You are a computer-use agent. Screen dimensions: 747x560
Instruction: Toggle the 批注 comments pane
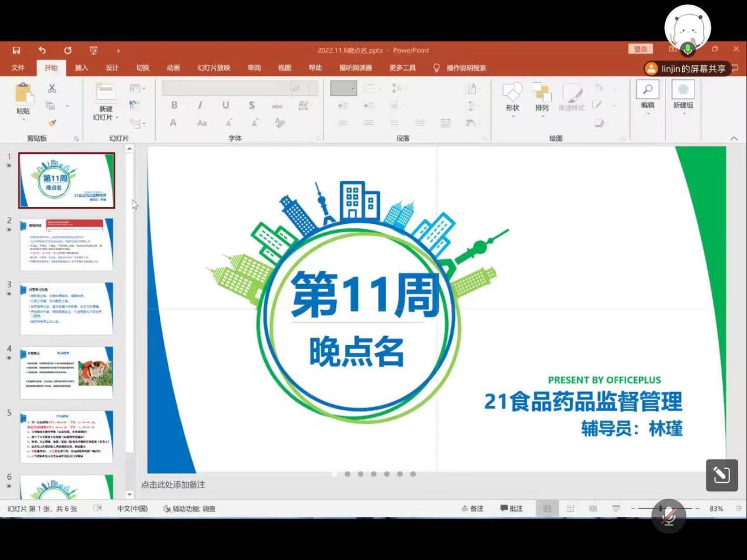click(511, 508)
